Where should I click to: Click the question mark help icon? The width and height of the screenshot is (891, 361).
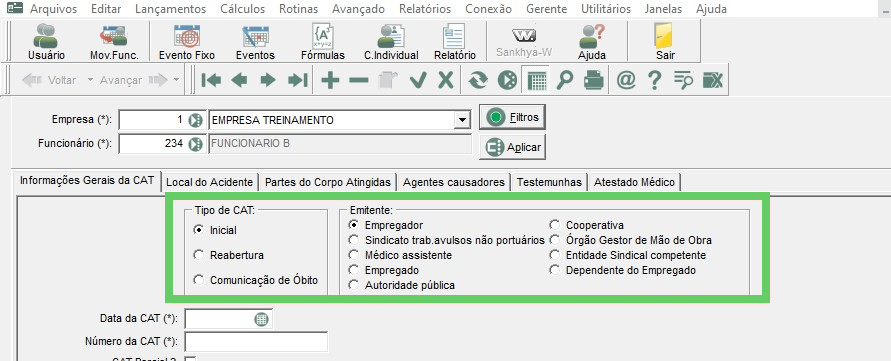coord(655,80)
